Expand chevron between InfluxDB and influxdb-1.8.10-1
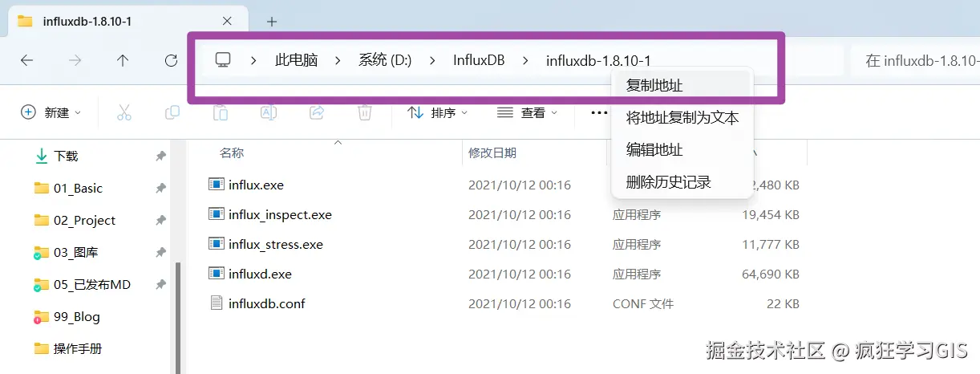The image size is (980, 374). [x=526, y=60]
